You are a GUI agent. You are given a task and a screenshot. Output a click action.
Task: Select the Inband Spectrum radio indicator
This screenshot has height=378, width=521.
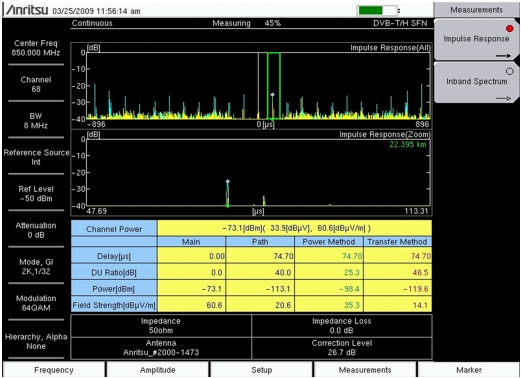pos(509,71)
